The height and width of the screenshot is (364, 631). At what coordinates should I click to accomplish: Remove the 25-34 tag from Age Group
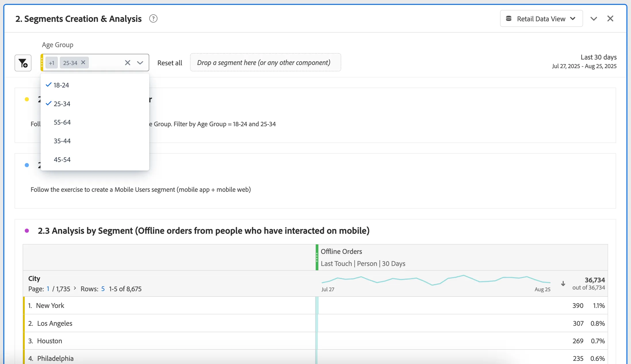tap(83, 62)
